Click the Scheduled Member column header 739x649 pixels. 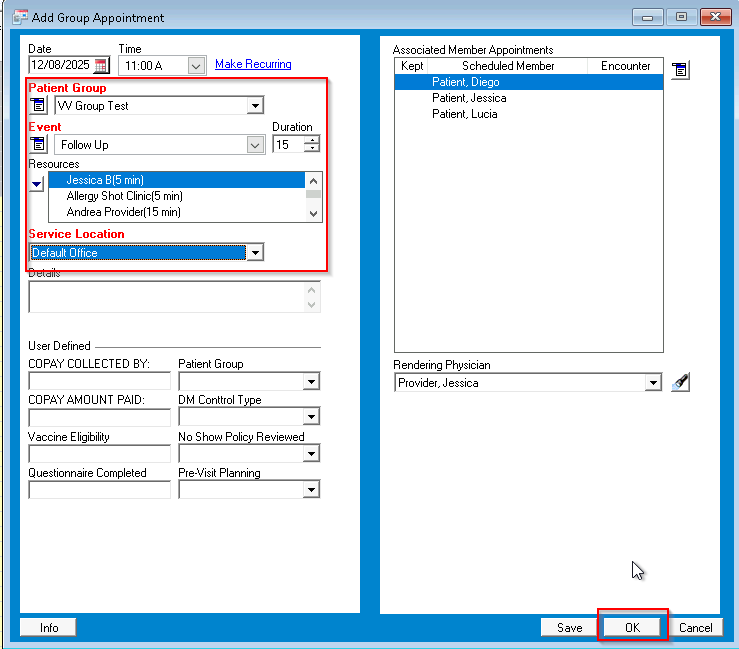pos(508,66)
